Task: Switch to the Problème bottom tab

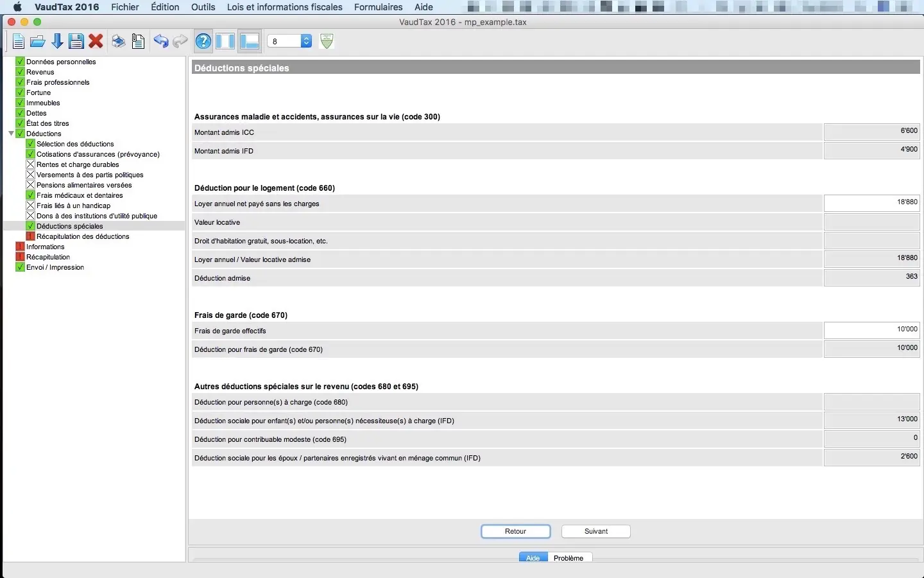Action: pyautogui.click(x=569, y=558)
